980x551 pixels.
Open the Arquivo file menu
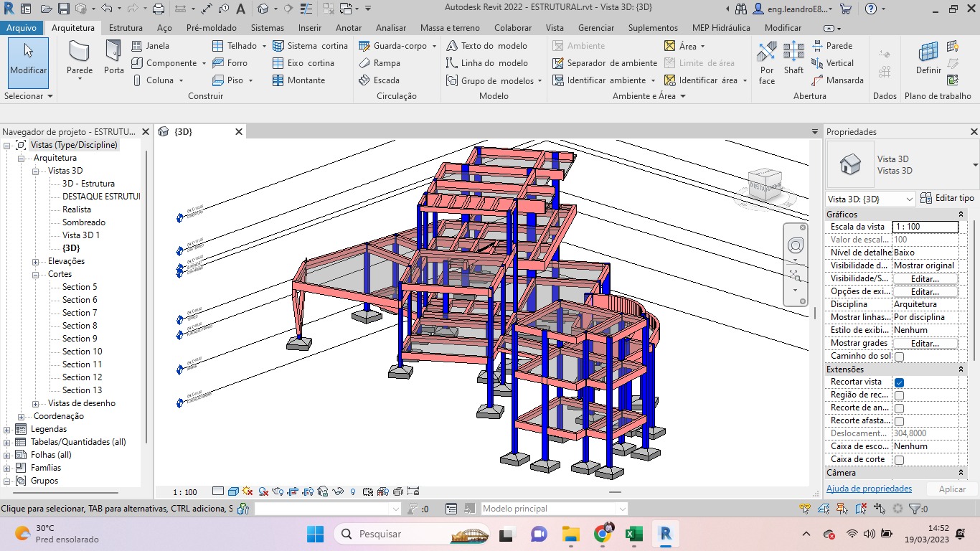point(22,28)
